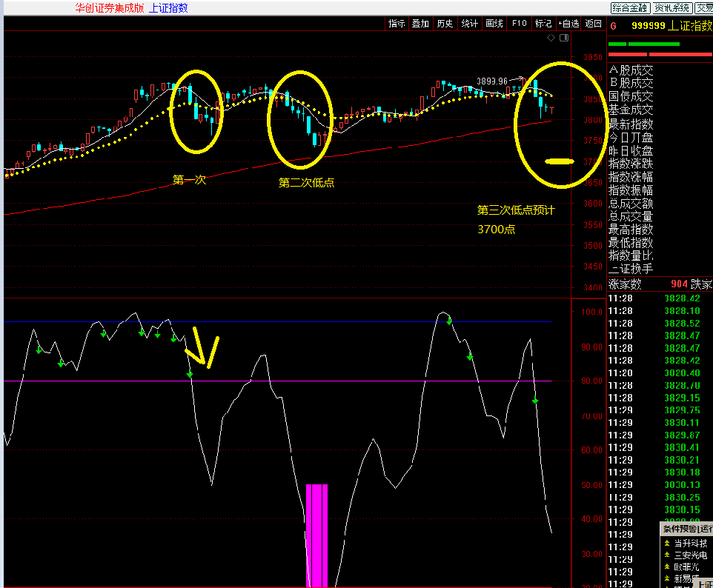Click the alert arrow icon beside 欧菲光
Image resolution: width=713 pixels, height=588 pixels.
point(667,567)
